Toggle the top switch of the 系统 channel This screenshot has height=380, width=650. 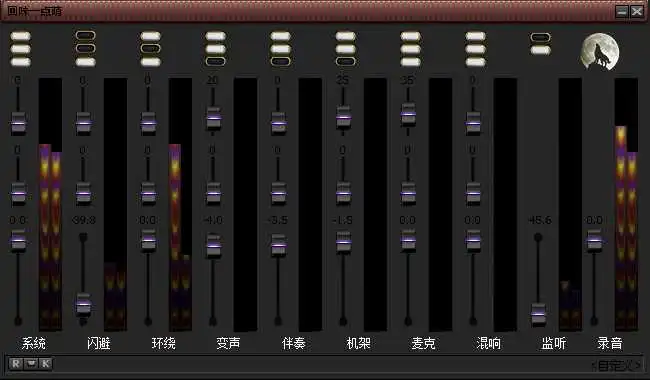20,36
